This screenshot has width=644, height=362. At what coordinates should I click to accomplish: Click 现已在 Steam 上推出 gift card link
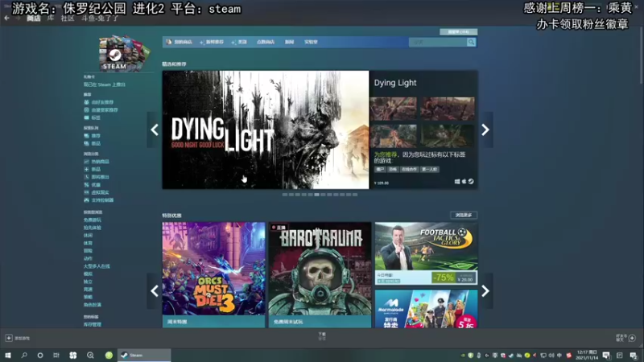[105, 84]
